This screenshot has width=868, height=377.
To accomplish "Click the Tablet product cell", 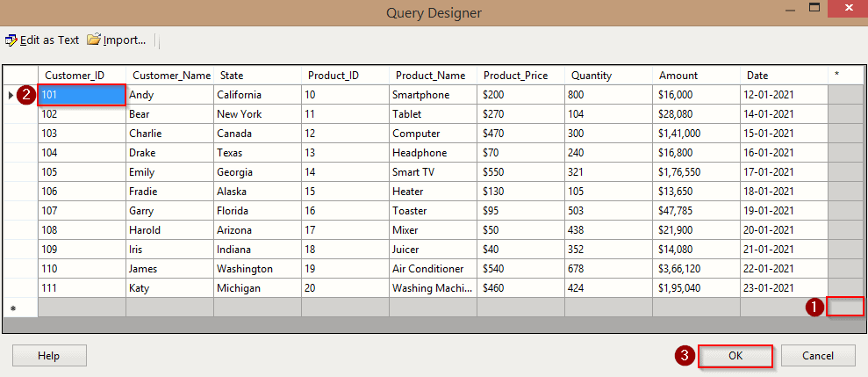I will coord(433,114).
